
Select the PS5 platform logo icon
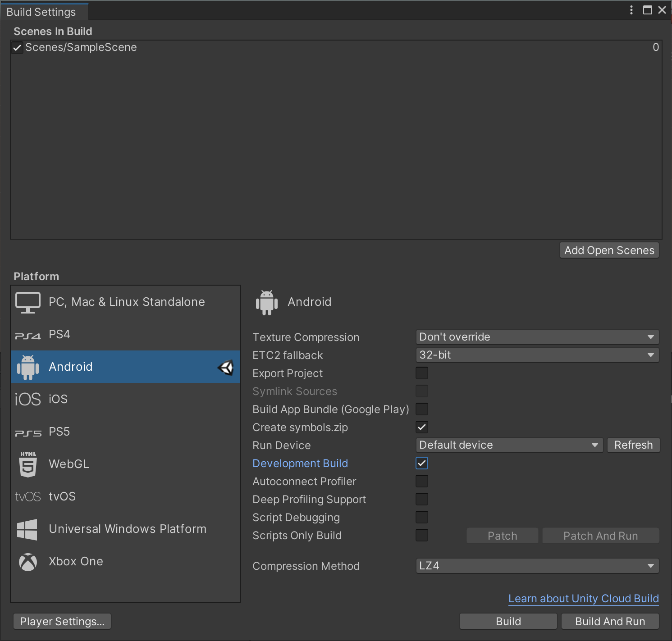tap(28, 433)
